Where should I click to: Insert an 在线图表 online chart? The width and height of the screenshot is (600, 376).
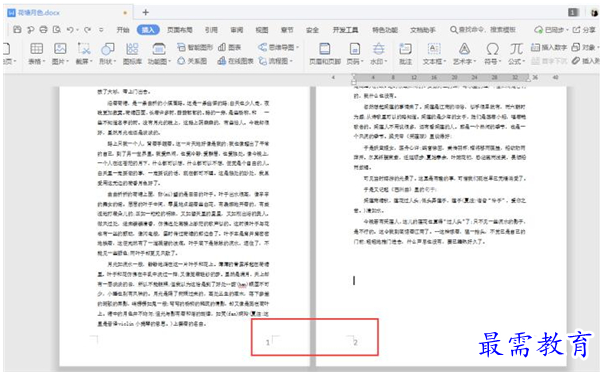(235, 61)
